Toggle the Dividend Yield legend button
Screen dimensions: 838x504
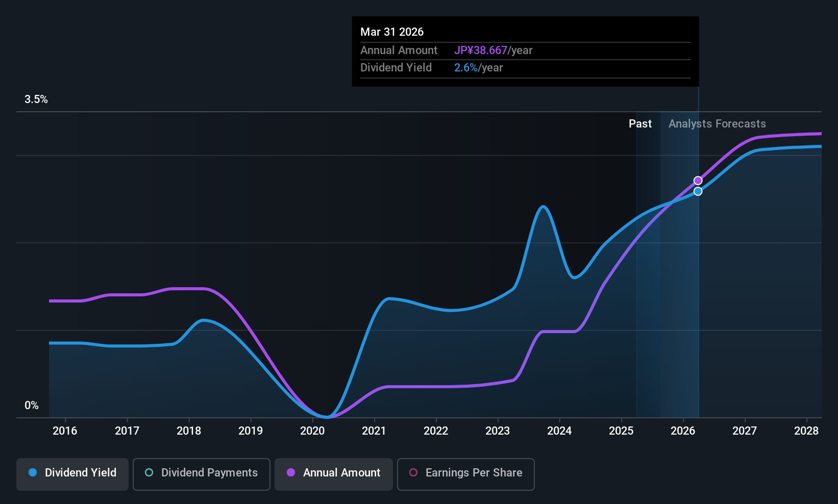tap(72, 474)
